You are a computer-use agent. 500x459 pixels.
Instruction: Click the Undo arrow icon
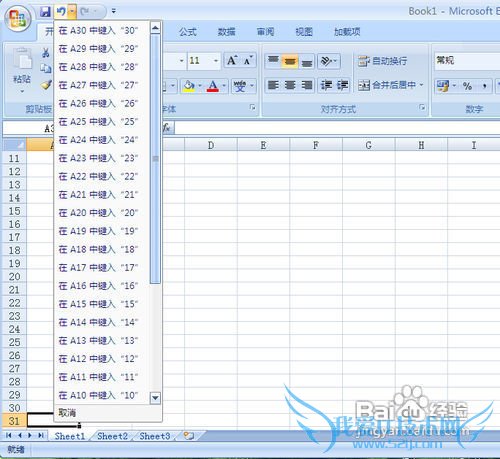[x=61, y=12]
